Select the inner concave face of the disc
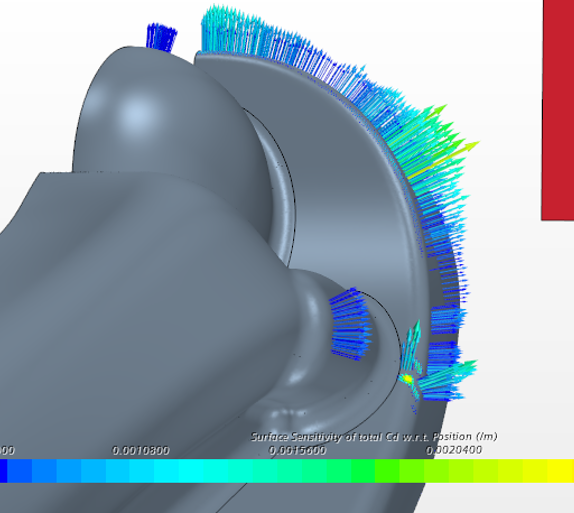The image size is (574, 513). (351, 205)
